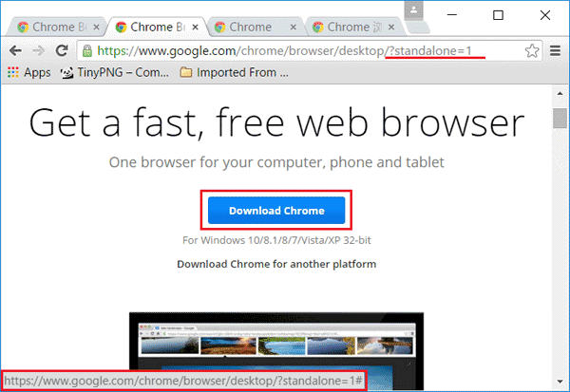
Task: Open the Apps grid shortcut
Action: coord(29,73)
